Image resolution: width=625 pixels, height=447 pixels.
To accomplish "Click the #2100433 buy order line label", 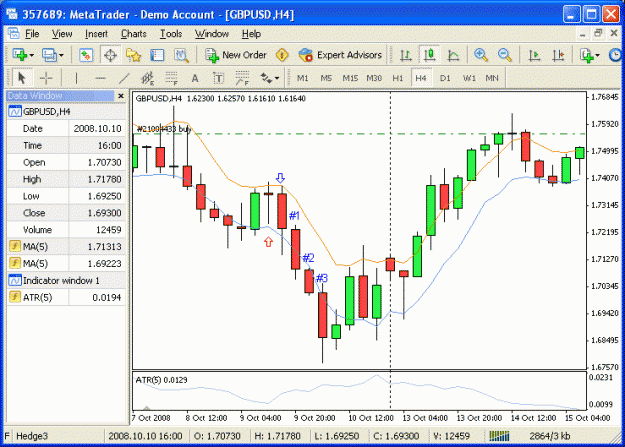I will [163, 129].
